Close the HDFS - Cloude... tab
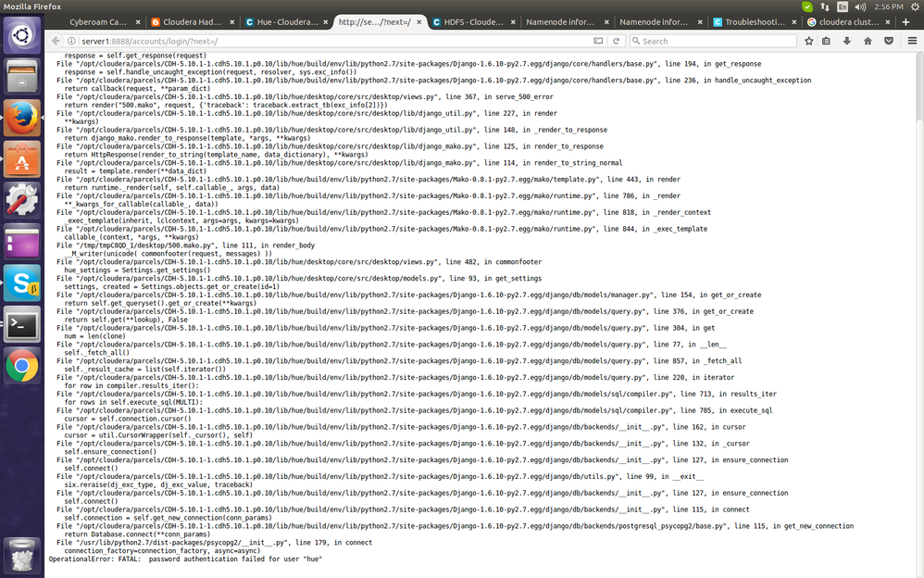The width and height of the screenshot is (924, 578). pyautogui.click(x=513, y=22)
